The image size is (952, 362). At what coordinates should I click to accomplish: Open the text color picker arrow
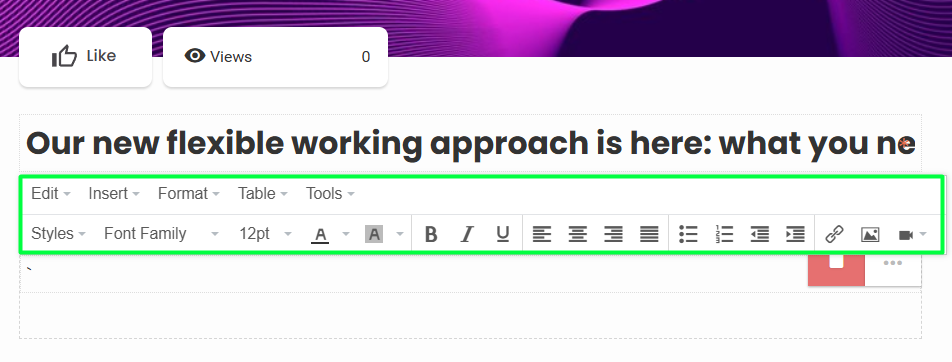coord(346,234)
